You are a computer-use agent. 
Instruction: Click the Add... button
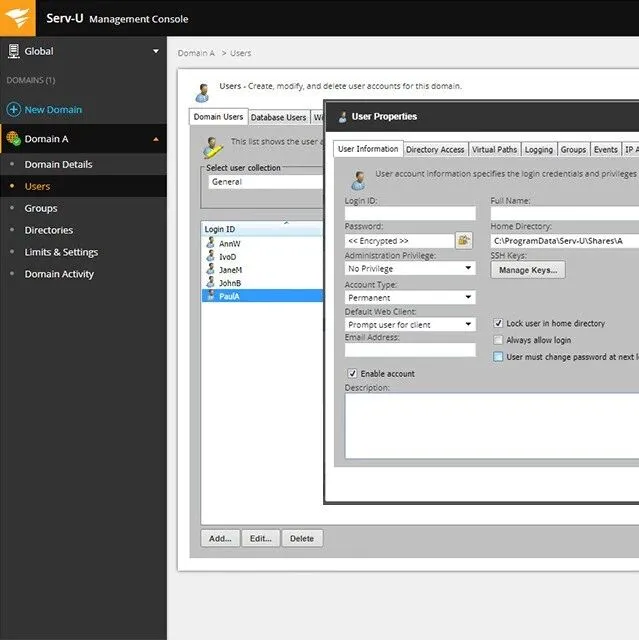(x=220, y=538)
